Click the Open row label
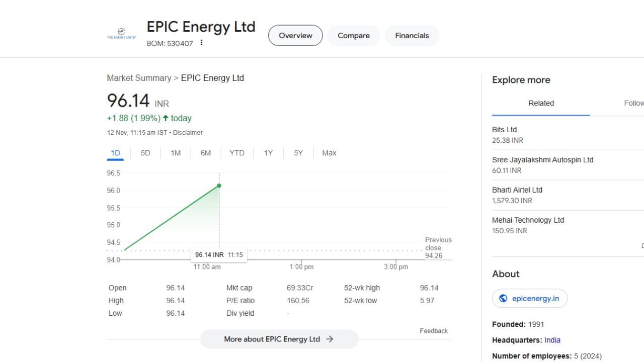 117,288
